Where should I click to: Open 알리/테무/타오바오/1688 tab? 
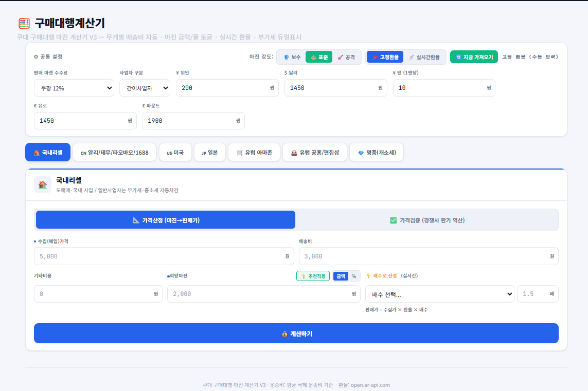pos(114,152)
